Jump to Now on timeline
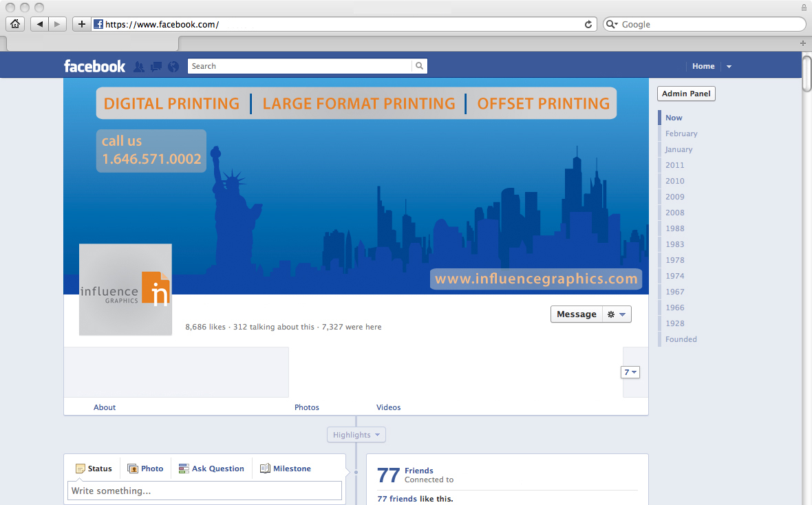Image resolution: width=812 pixels, height=505 pixels. (674, 118)
